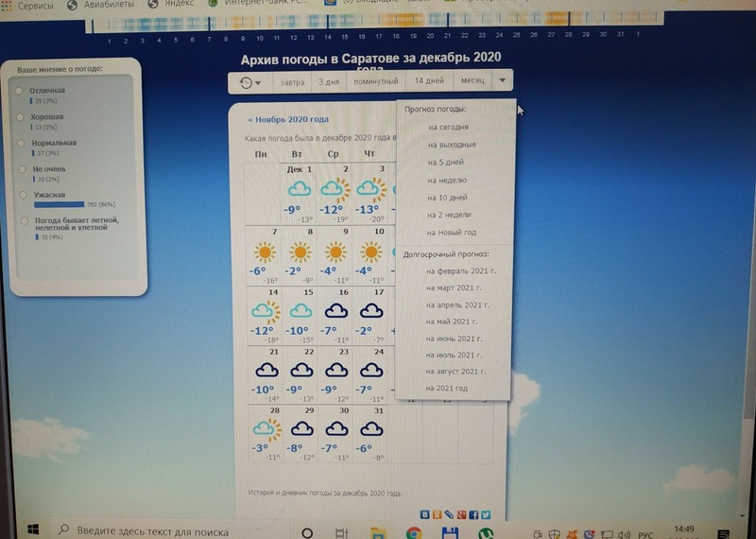Select 'Погода бывает летной' opinion option

(x=25, y=220)
